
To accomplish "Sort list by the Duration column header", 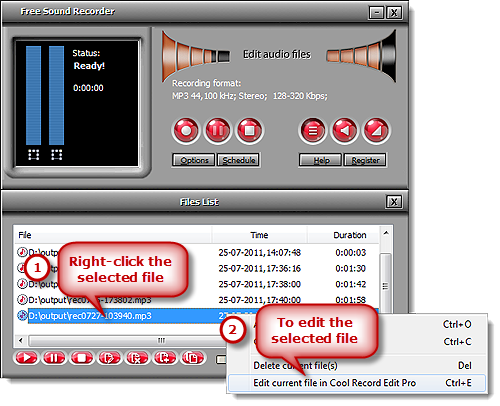I will [343, 235].
